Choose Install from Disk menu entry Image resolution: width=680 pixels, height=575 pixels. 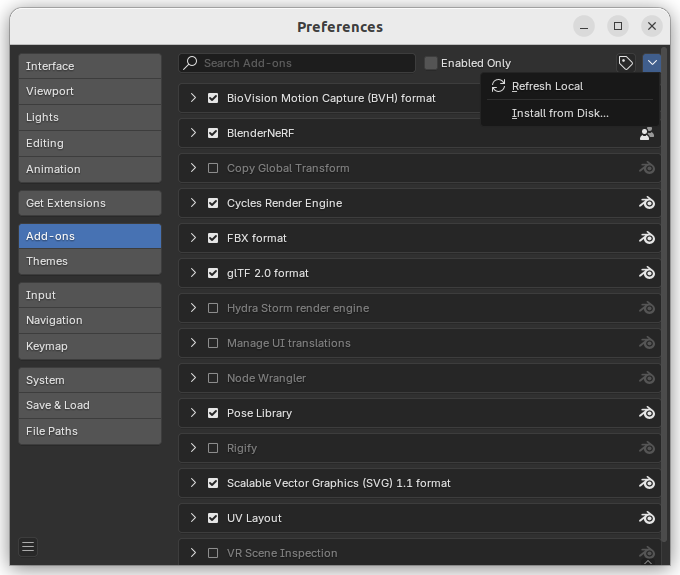click(x=570, y=113)
